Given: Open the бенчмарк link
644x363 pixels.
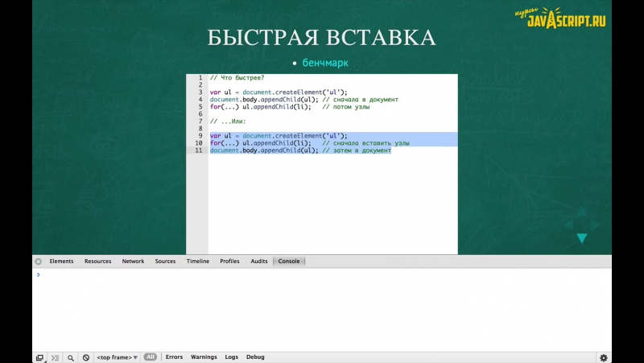Looking at the screenshot, I should 325,63.
